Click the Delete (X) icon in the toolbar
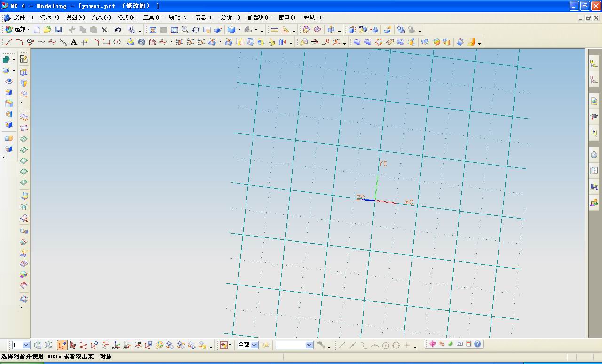 point(104,30)
